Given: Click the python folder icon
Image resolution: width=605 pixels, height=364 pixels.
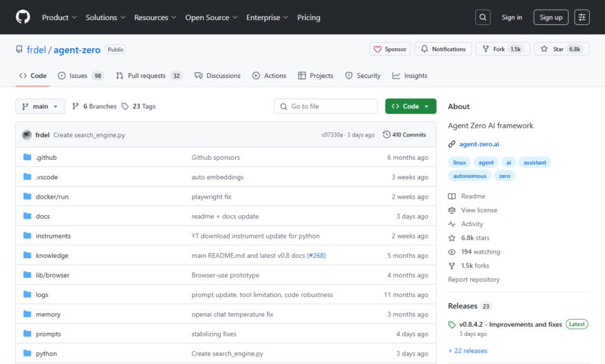Looking at the screenshot, I should (27, 353).
